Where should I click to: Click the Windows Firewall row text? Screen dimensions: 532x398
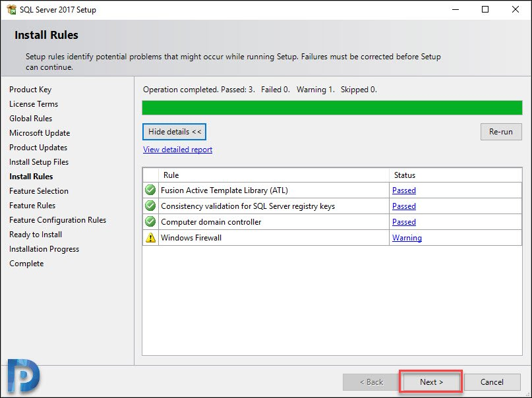point(191,238)
